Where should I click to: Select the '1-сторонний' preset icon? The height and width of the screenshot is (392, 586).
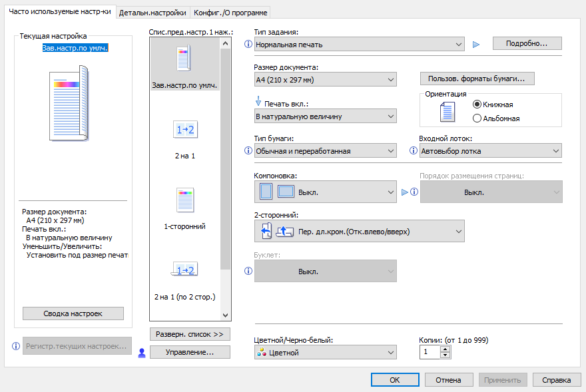pos(184,200)
